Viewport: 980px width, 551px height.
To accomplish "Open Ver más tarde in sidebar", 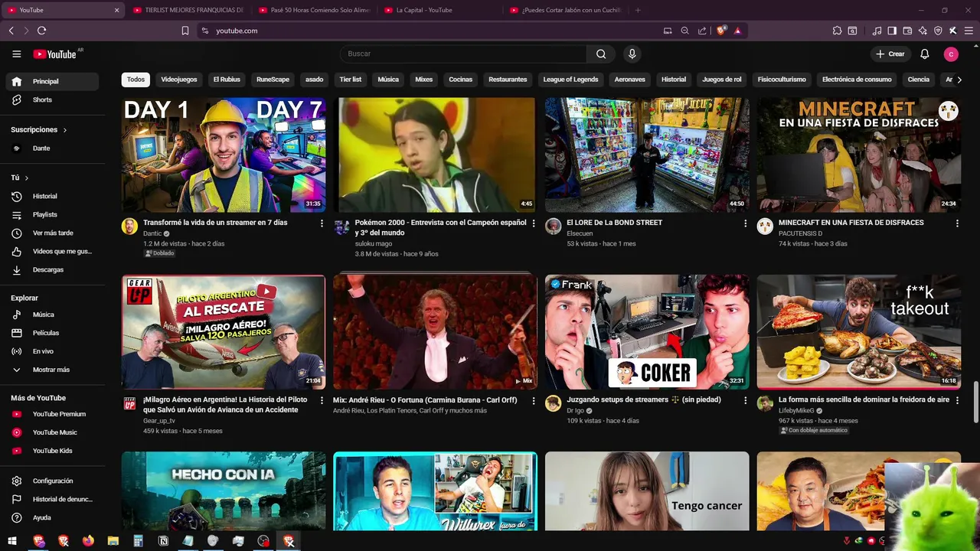I will tap(52, 233).
